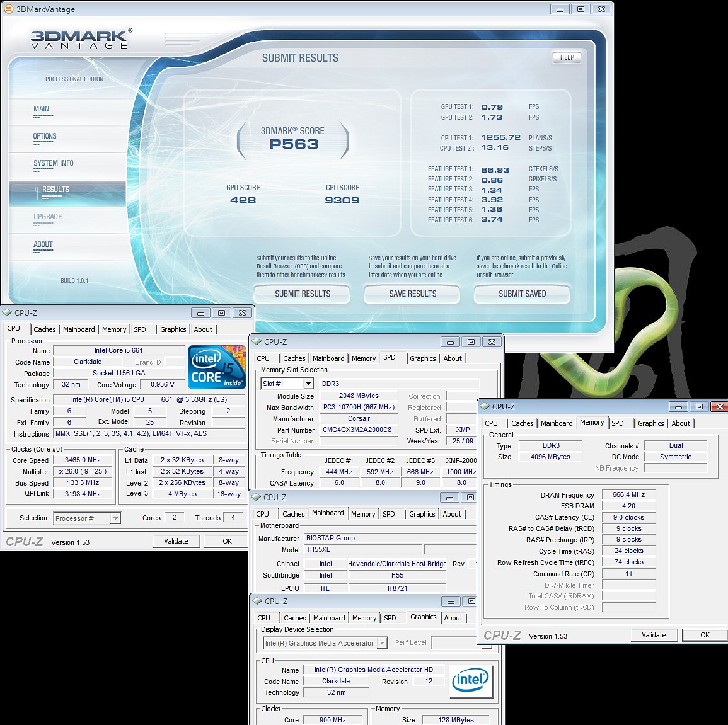This screenshot has width=728, height=725.
Task: Open the Memory Slot Selection dropdown showing Slot #1
Action: (308, 384)
